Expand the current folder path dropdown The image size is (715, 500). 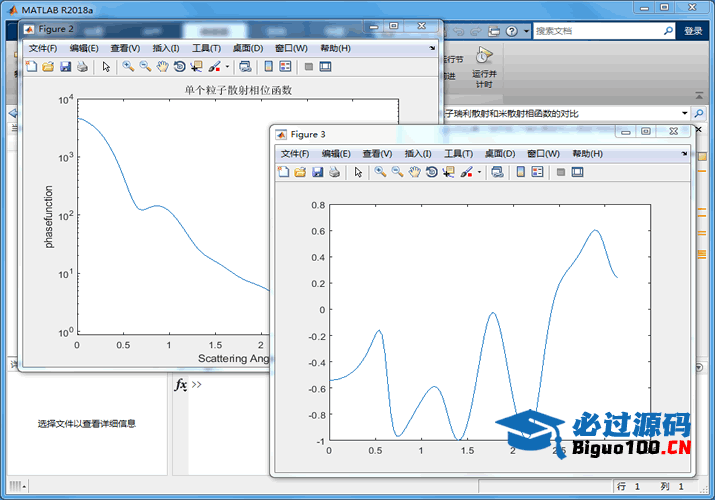(x=685, y=113)
